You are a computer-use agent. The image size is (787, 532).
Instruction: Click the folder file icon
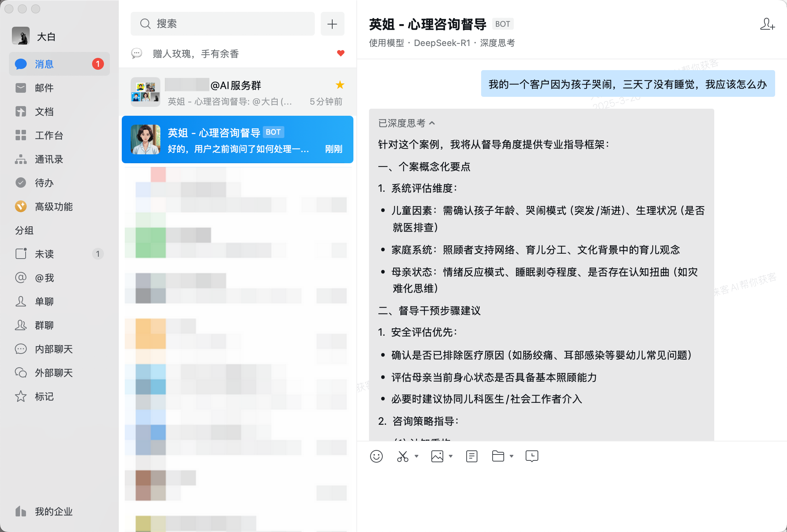click(498, 456)
